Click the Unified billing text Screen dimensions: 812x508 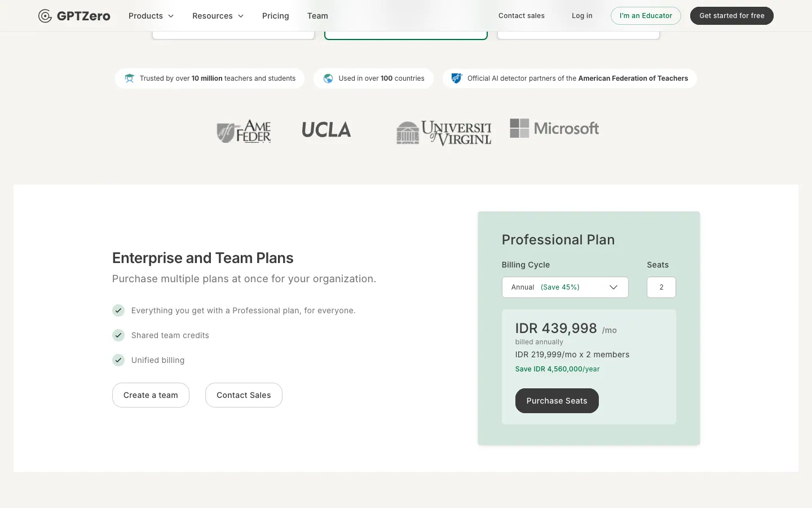tap(158, 360)
